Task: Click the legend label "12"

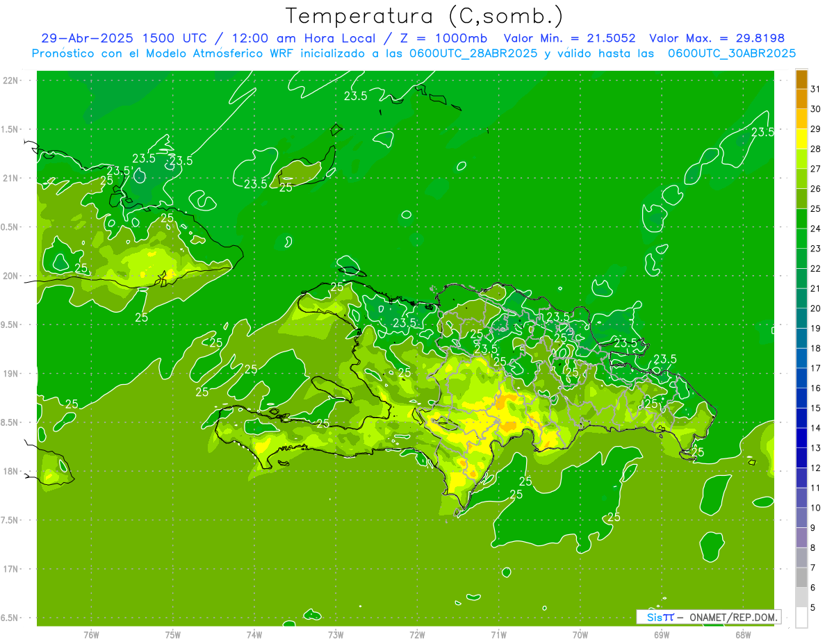Action: [x=815, y=467]
